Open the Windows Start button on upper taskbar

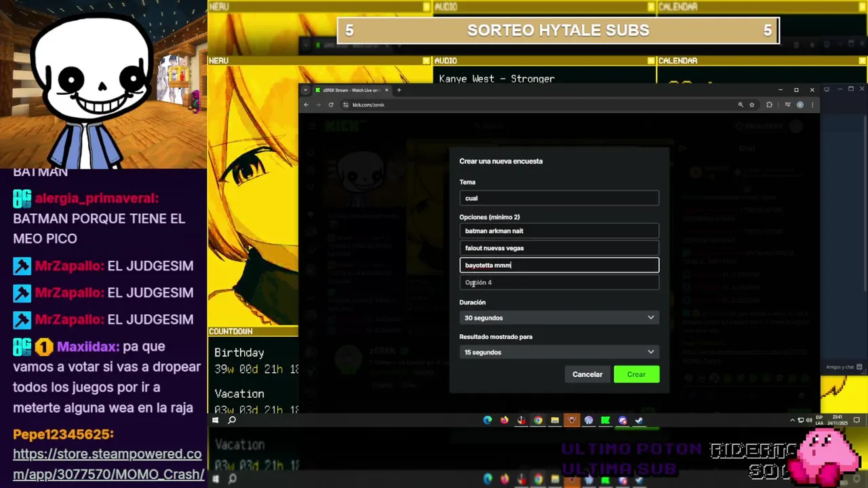click(x=215, y=420)
